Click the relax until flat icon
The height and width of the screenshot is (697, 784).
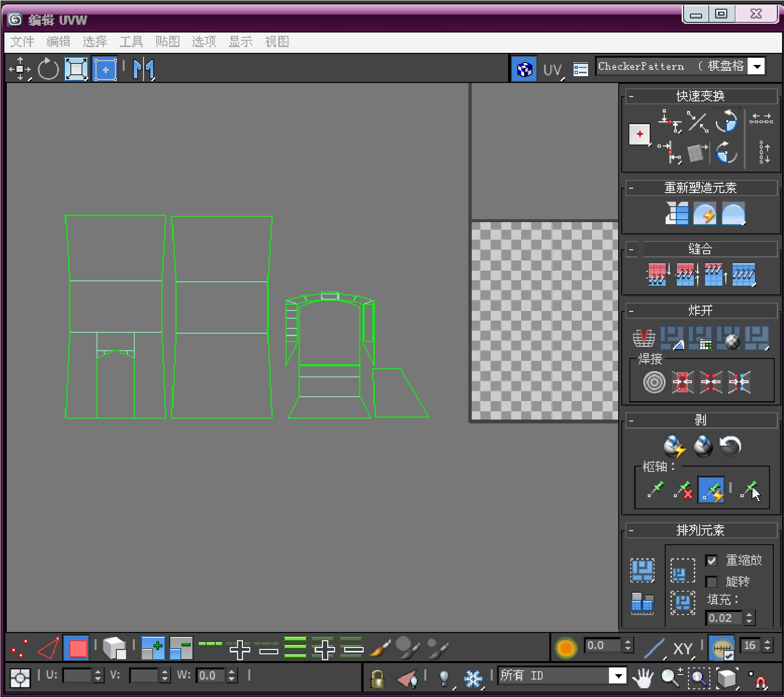tap(704, 213)
